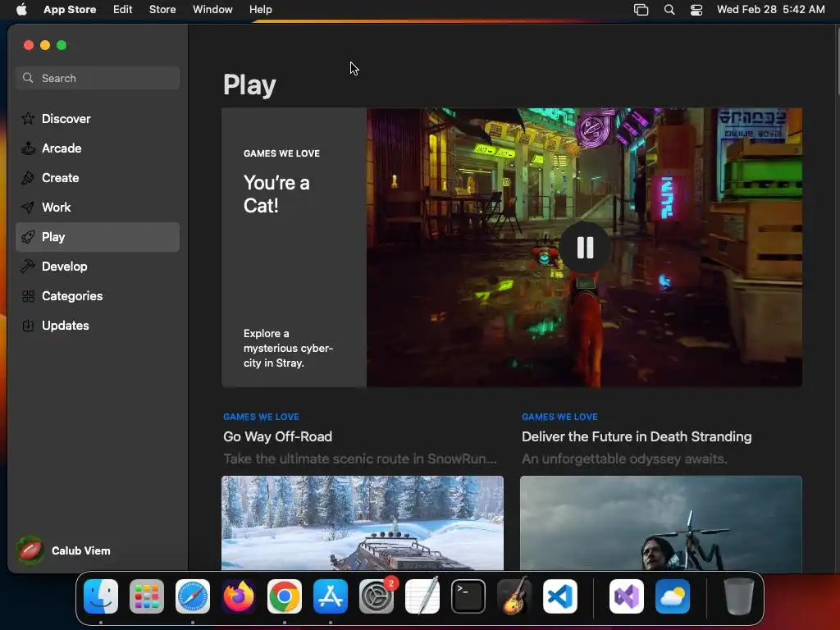Click the Categories grid icon
The width and height of the screenshot is (840, 630).
[x=28, y=295]
